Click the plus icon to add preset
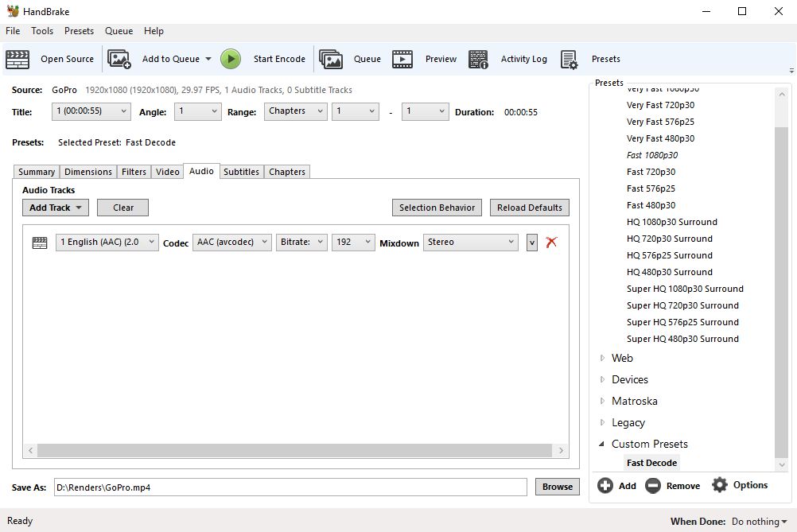Image resolution: width=797 pixels, height=532 pixels. pyautogui.click(x=605, y=486)
